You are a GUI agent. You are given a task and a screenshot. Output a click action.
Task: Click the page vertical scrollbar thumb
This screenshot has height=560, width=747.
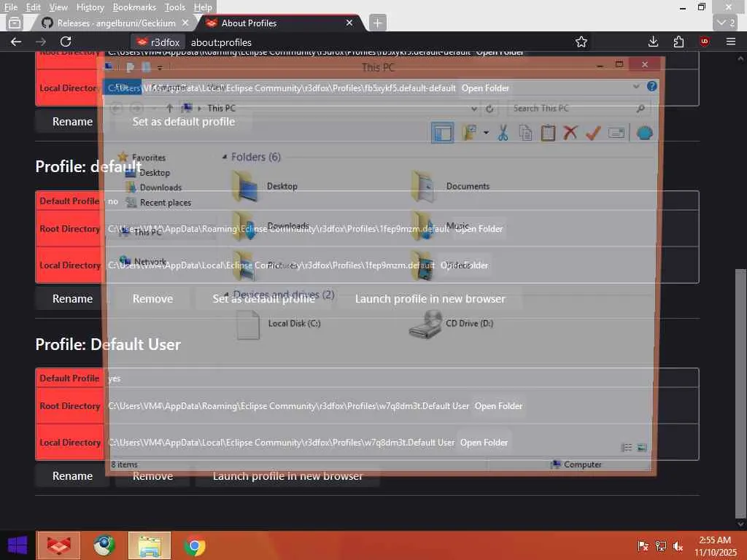point(740,393)
